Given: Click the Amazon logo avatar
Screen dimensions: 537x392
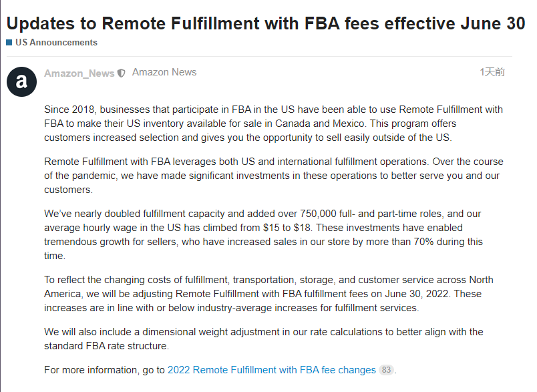Looking at the screenshot, I should 21,82.
